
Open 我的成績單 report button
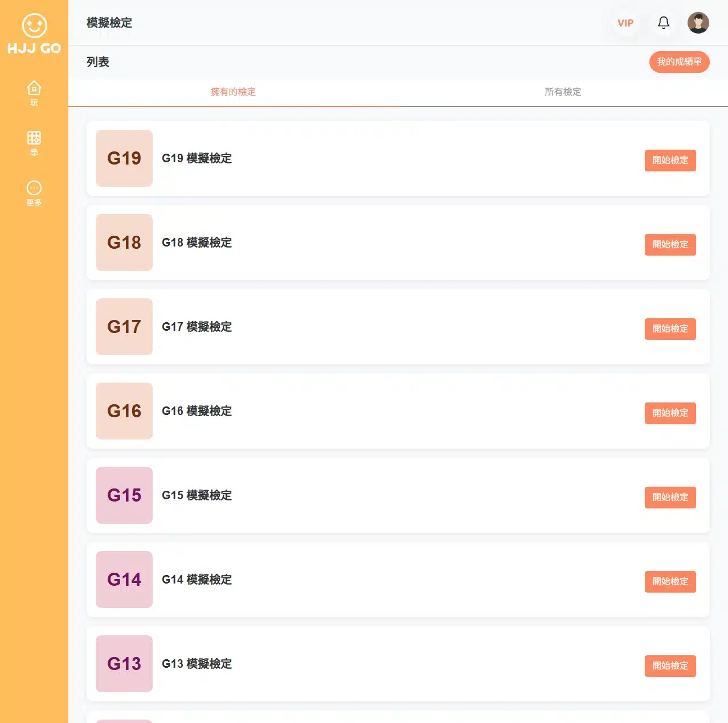point(680,61)
